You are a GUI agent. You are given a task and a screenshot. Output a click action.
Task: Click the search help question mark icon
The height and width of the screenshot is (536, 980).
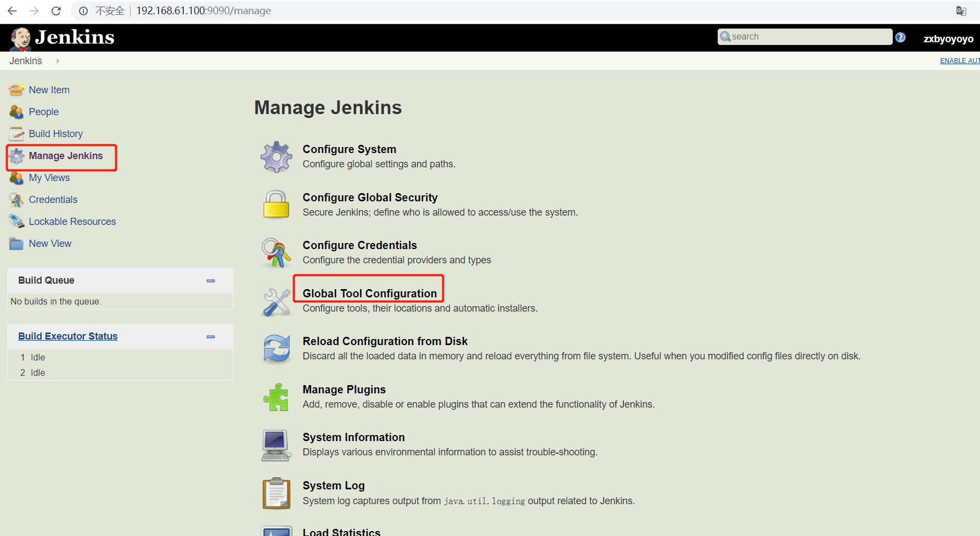pos(900,37)
